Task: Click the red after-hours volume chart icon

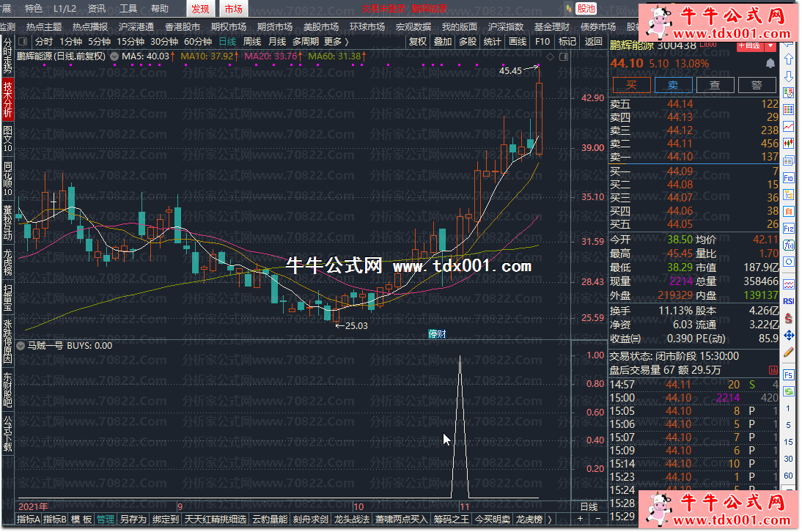Action: click(x=773, y=371)
